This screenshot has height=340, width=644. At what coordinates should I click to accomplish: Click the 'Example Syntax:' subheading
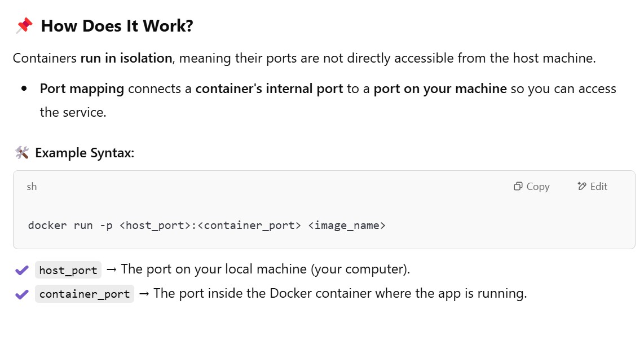coord(85,153)
